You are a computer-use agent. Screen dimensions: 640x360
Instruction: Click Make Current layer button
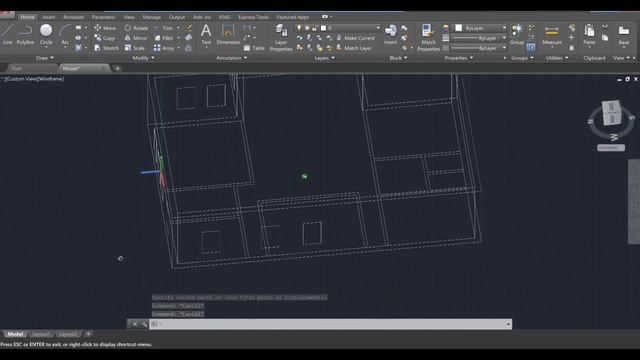[x=356, y=38]
